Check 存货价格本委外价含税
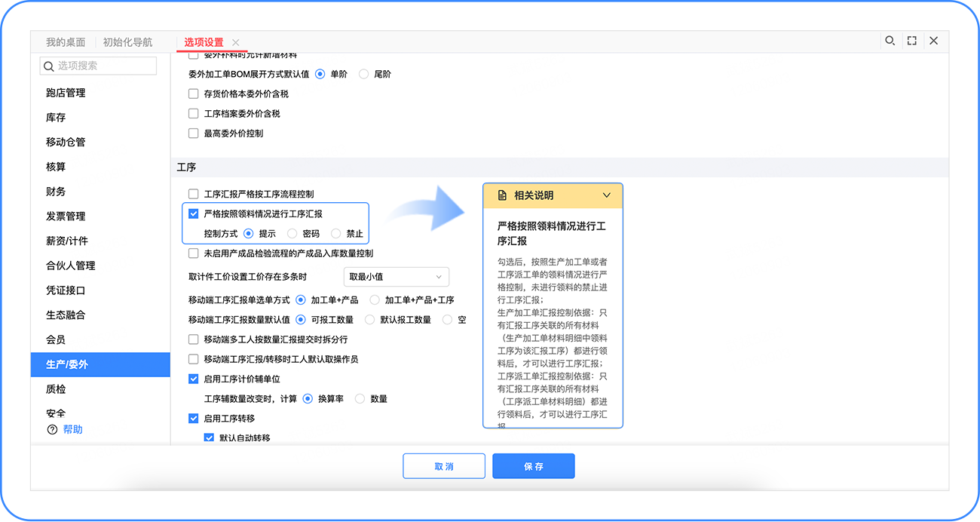The height and width of the screenshot is (522, 980). (x=194, y=94)
